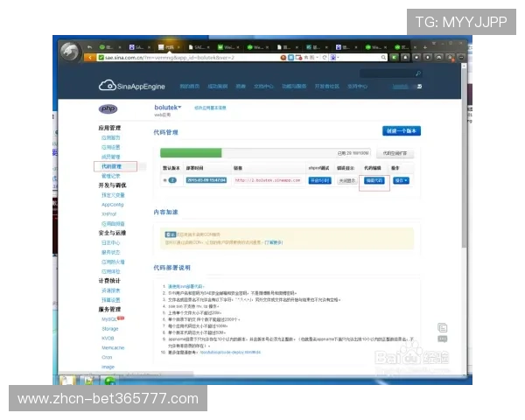Screen dimensions: 525x420
Task: Click the blue edit code button
Action: (374, 180)
